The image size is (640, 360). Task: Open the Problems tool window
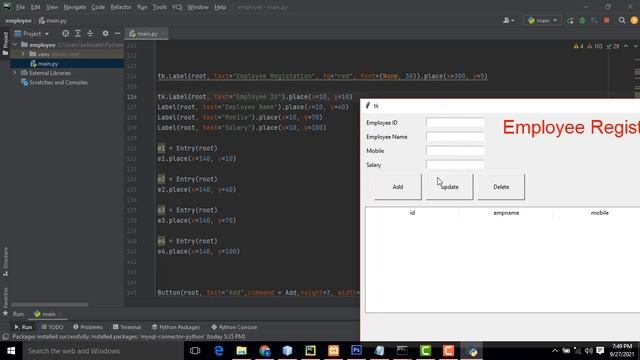pyautogui.click(x=88, y=327)
